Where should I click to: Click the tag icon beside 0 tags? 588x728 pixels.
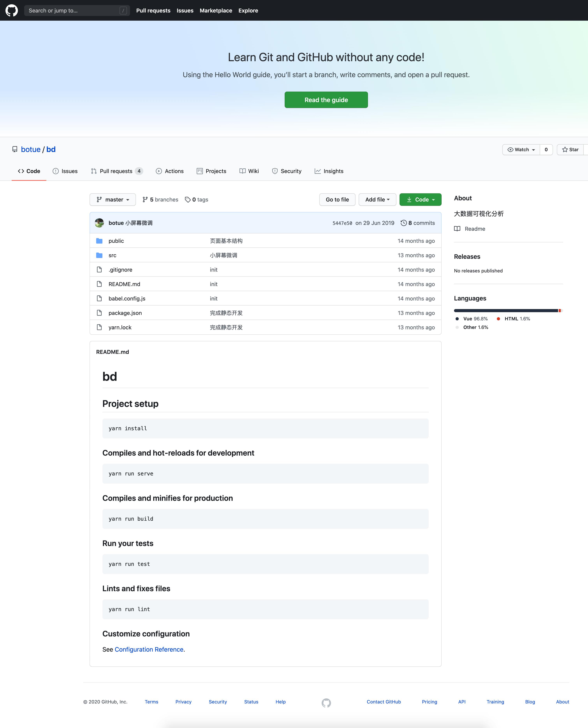pyautogui.click(x=188, y=200)
